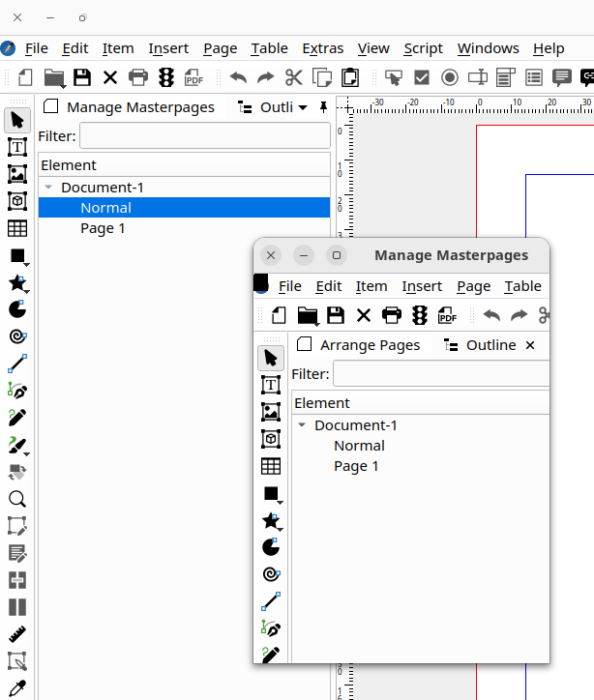The image size is (594, 700).
Task: Click the Save as PDF icon in the Manage Masterpages window
Action: (x=448, y=315)
